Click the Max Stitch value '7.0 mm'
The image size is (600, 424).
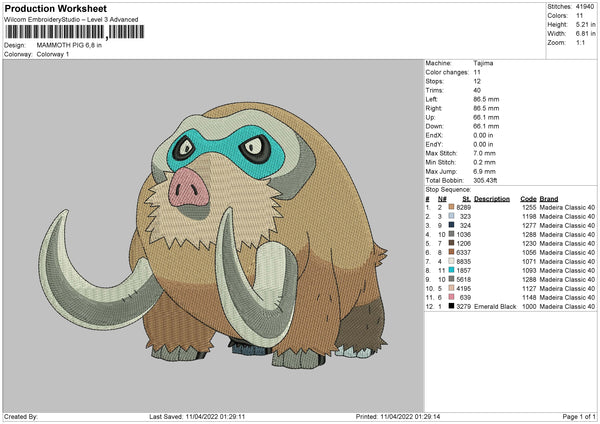[x=484, y=153]
